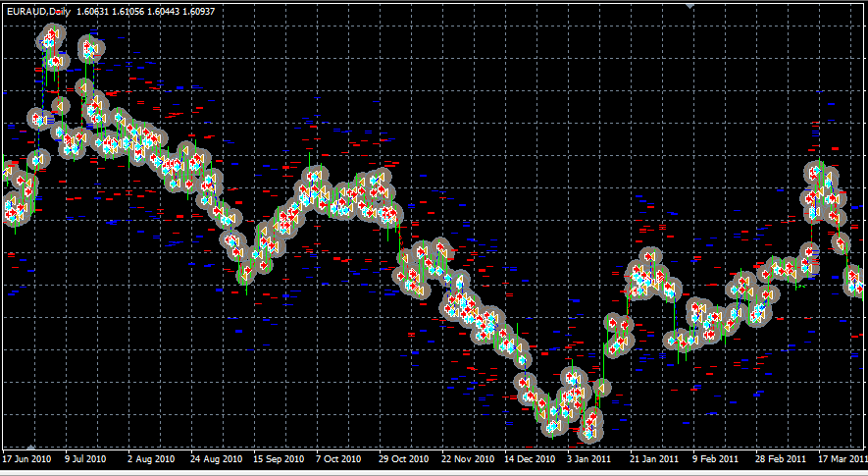868x476 pixels.
Task: Click the chart shift triangle at top edge
Action: 689,6
